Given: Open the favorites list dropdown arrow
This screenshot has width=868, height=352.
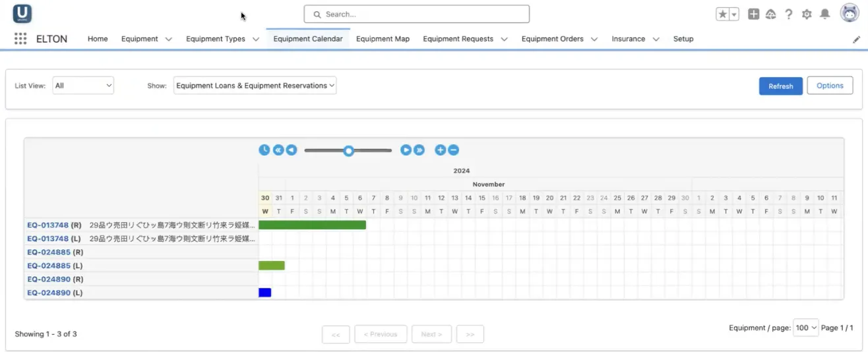Looking at the screenshot, I should tap(734, 14).
